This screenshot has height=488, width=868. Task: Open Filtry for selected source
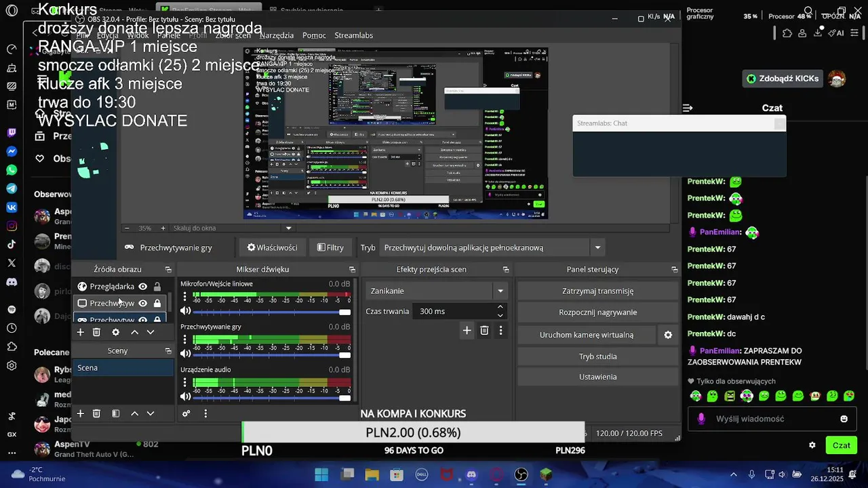coord(330,247)
